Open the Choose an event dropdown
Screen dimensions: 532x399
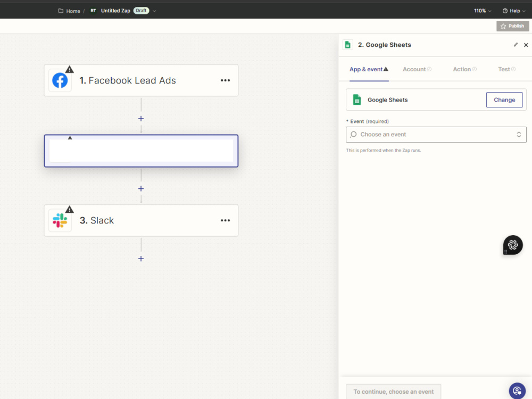tap(436, 135)
